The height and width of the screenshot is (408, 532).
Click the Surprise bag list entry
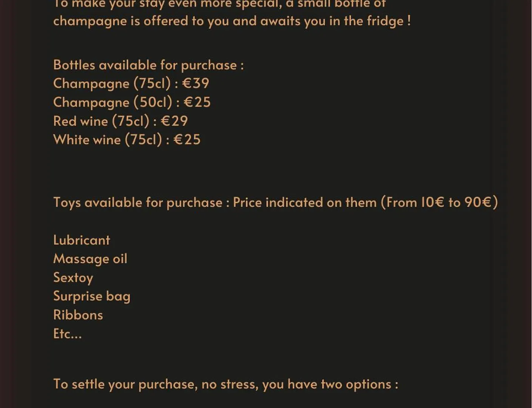pyautogui.click(x=92, y=297)
